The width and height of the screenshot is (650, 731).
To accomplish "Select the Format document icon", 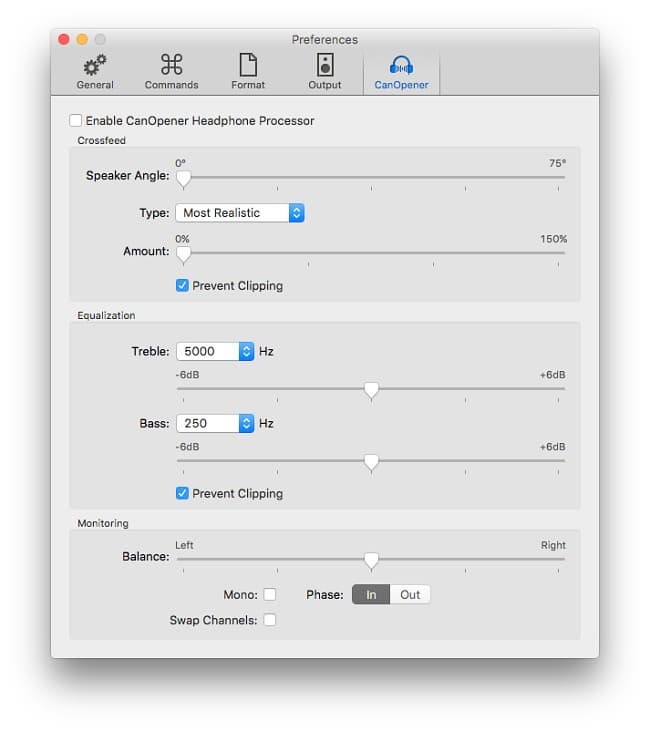I will (x=248, y=66).
